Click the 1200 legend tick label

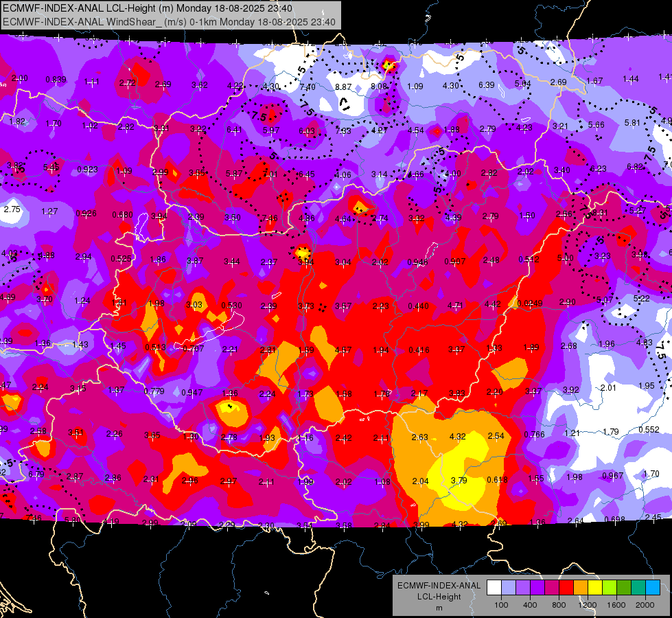click(587, 605)
